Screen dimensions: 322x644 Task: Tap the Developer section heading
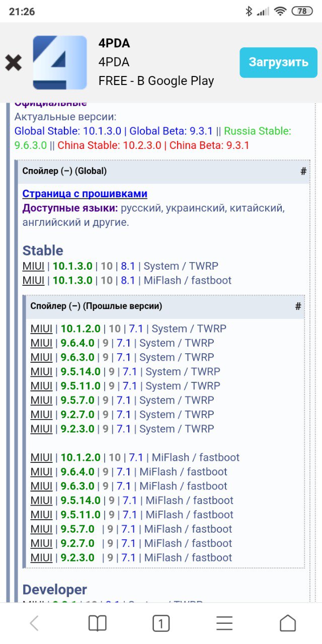[55, 590]
